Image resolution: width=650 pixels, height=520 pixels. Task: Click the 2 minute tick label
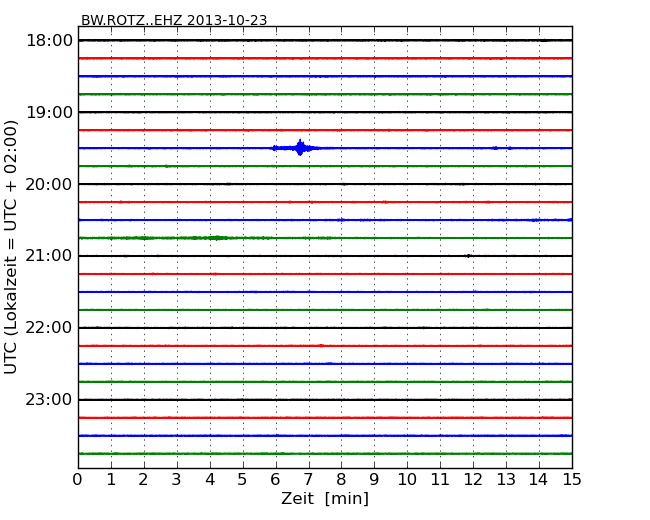click(143, 479)
